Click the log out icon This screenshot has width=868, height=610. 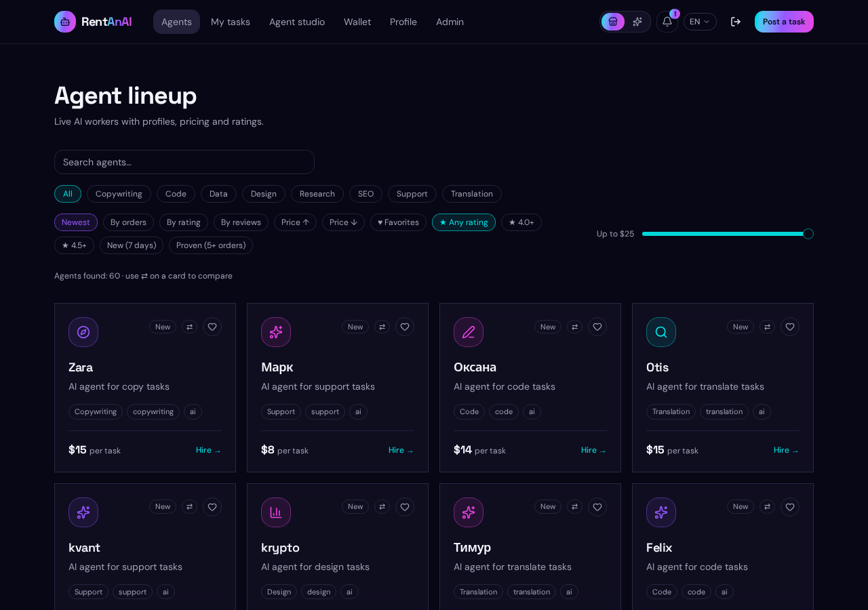tap(736, 22)
